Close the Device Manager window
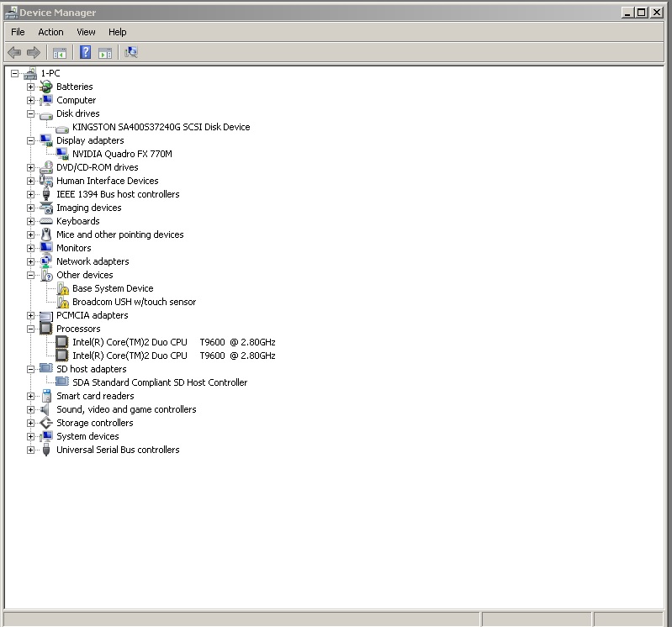Viewport: 672px width, 627px height. 657,13
